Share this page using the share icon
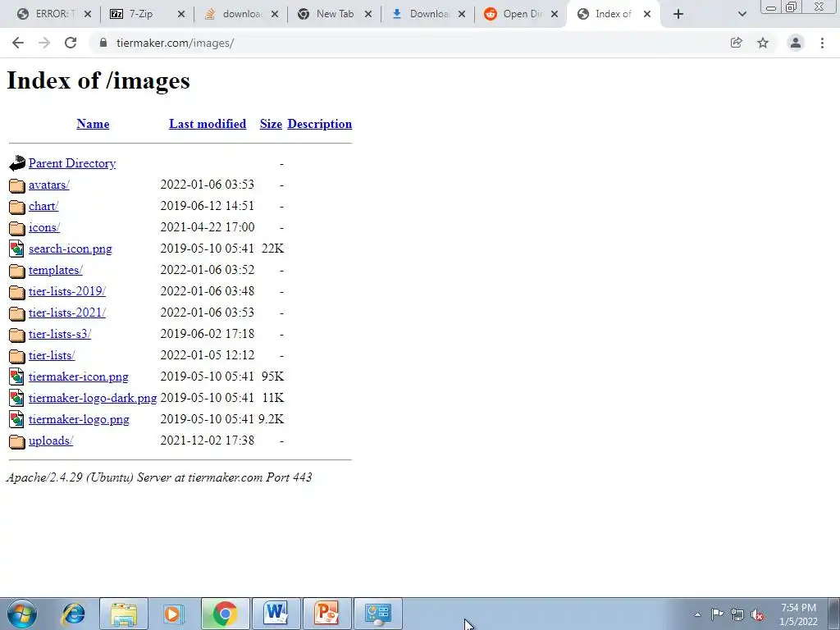Image resolution: width=840 pixels, height=630 pixels. (736, 43)
